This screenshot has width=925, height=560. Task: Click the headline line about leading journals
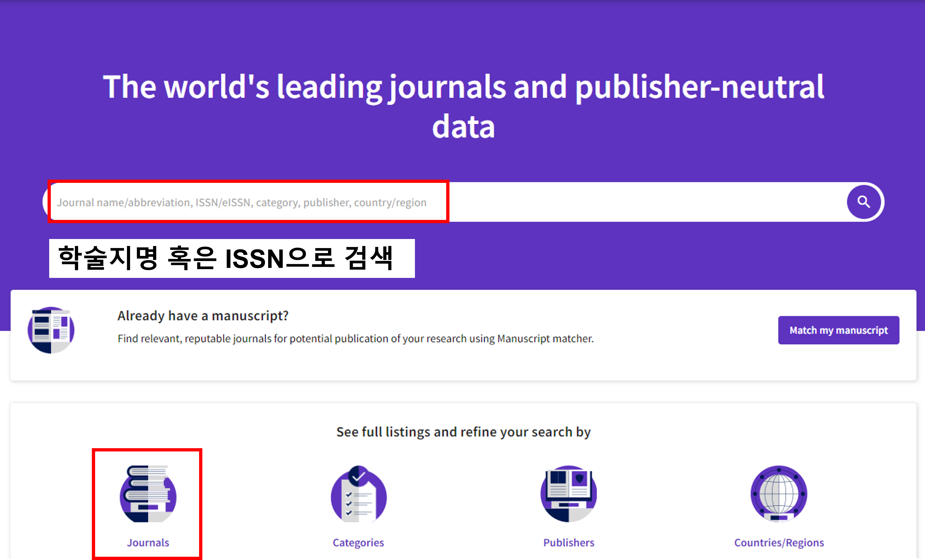click(x=463, y=87)
